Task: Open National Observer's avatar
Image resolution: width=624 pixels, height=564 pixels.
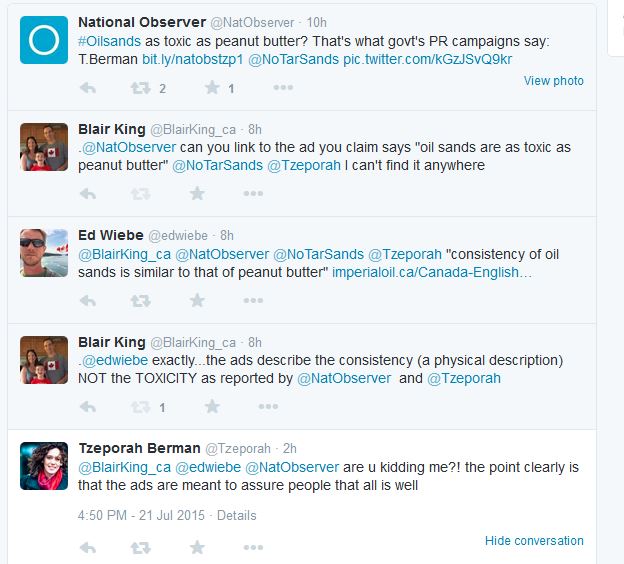Action: [44, 40]
